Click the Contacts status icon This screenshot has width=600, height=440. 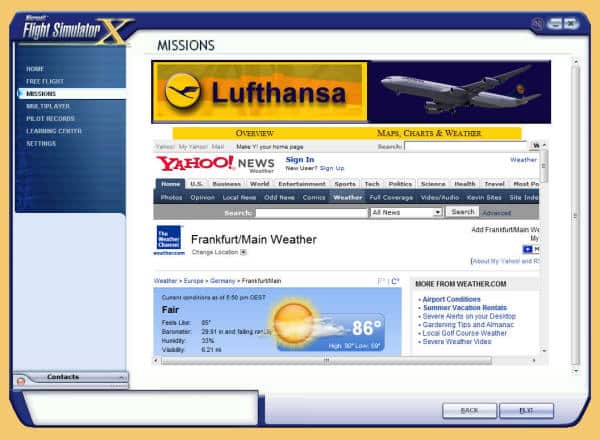pos(20,381)
